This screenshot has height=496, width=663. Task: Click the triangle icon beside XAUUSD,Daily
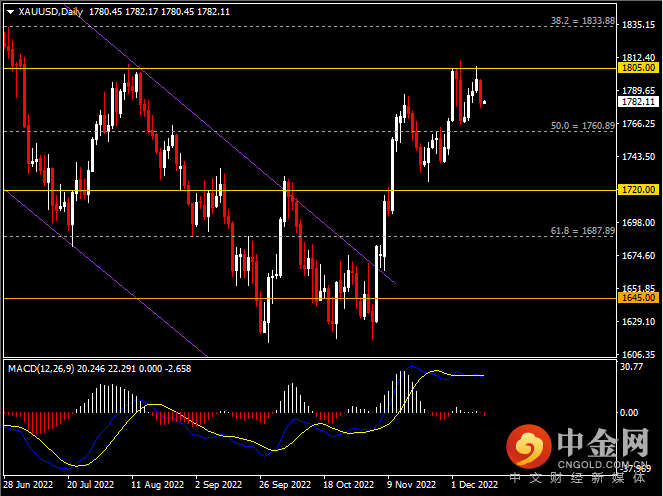click(11, 12)
